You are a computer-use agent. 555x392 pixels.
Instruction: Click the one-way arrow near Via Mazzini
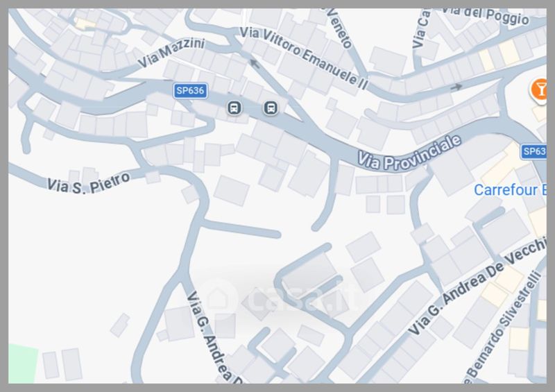click(254, 64)
